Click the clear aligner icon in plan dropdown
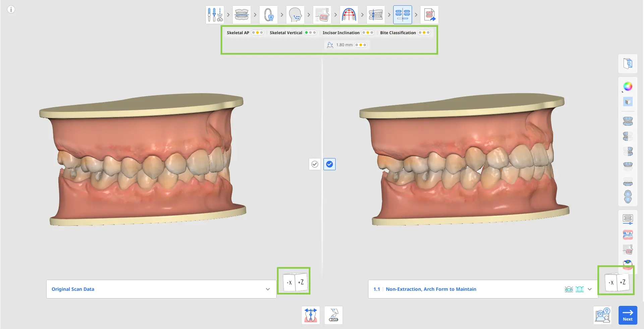Viewport: 644px width, 329px height. pos(580,289)
